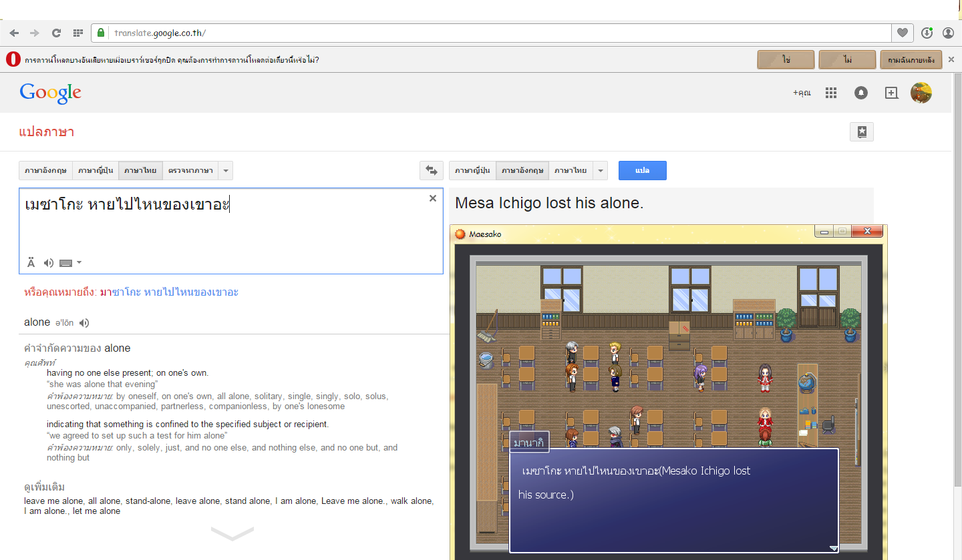Listen to the source text via speaker icon

49,263
